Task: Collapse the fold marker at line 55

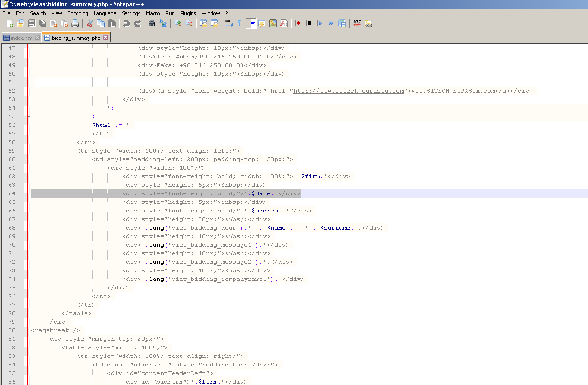Action: (29, 116)
